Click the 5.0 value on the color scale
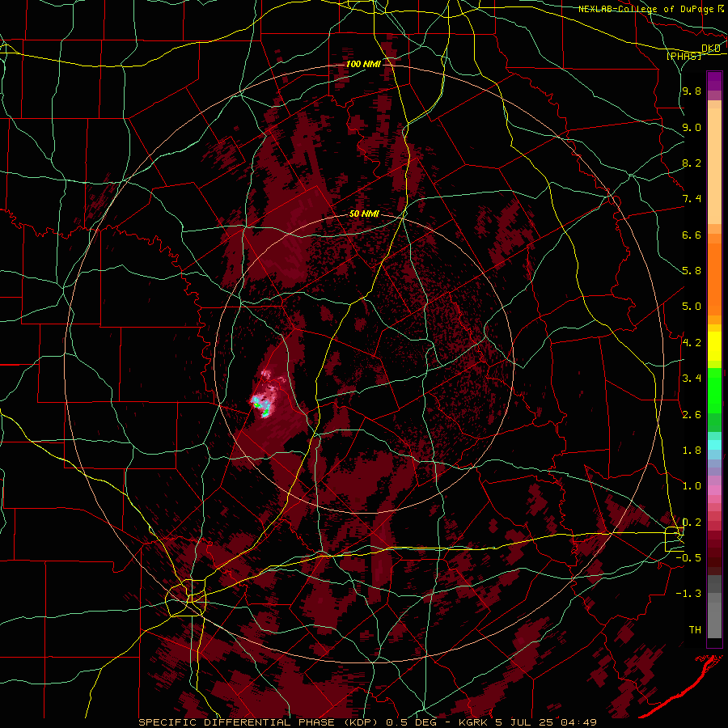The image size is (728, 728). click(x=692, y=307)
